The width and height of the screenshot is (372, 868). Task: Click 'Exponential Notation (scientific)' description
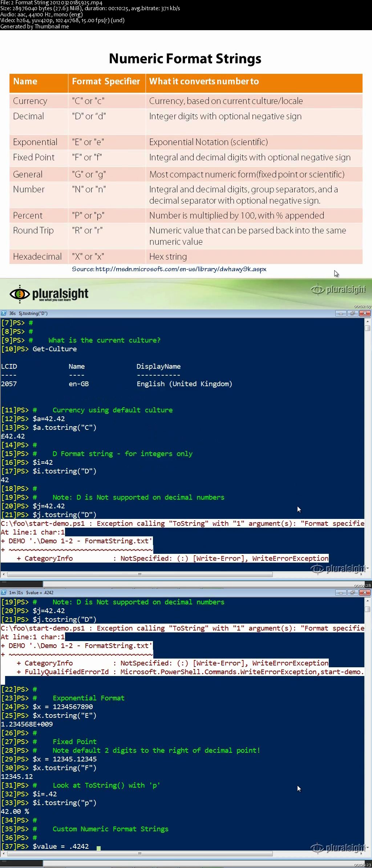pos(209,142)
